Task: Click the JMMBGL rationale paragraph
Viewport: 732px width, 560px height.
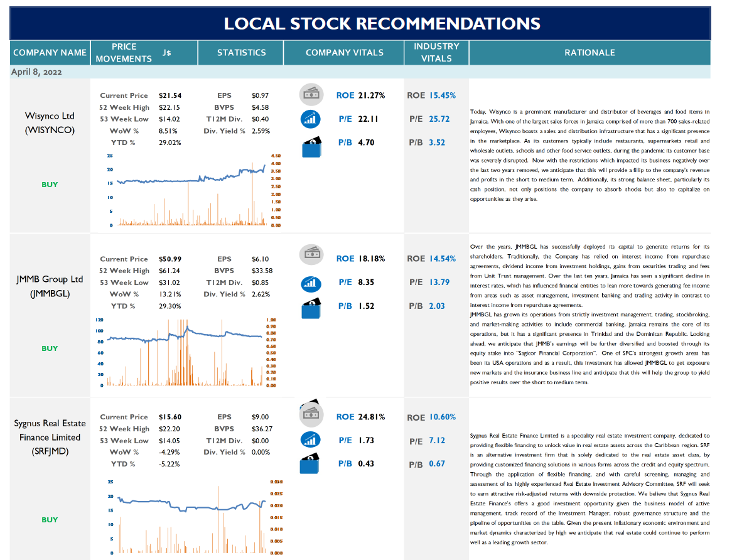Action: pyautogui.click(x=589, y=315)
